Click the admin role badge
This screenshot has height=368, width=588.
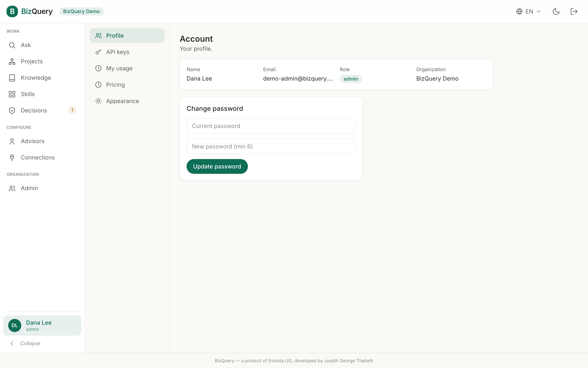click(x=351, y=79)
